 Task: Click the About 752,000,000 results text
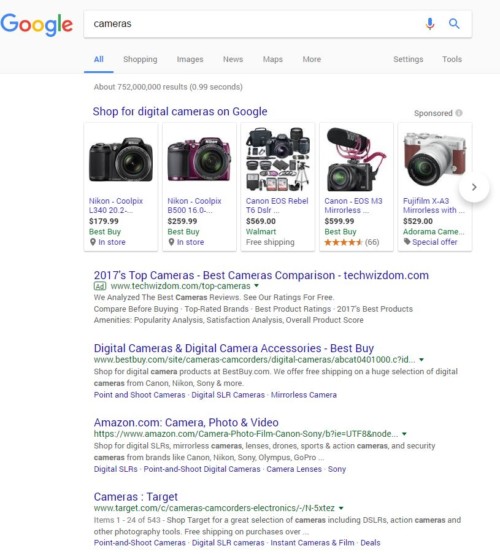(168, 87)
